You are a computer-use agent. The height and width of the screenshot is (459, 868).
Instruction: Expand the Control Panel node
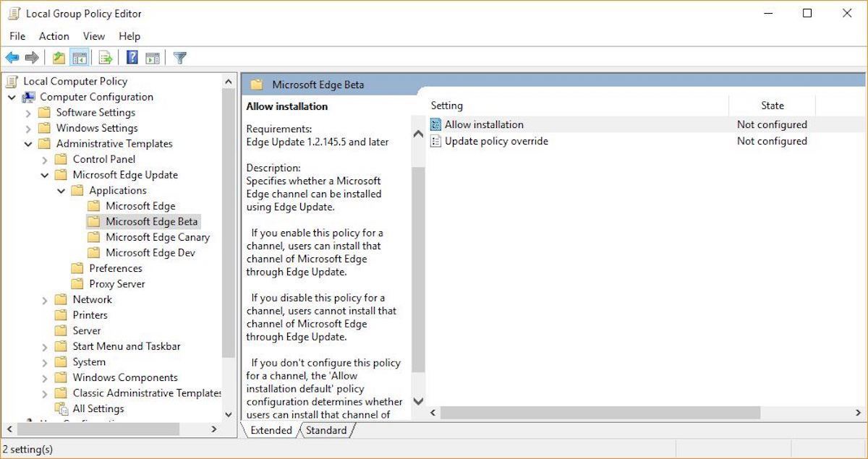45,159
